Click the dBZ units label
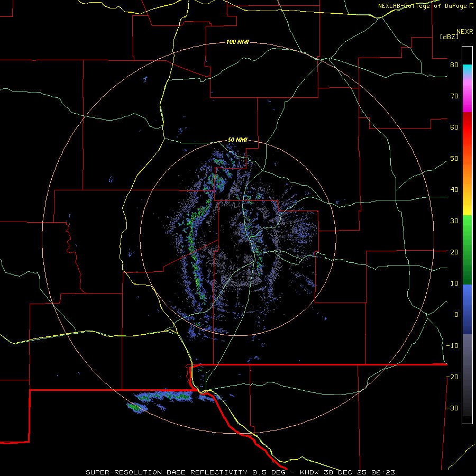Image resolution: width=476 pixels, height=476 pixels. (x=449, y=37)
